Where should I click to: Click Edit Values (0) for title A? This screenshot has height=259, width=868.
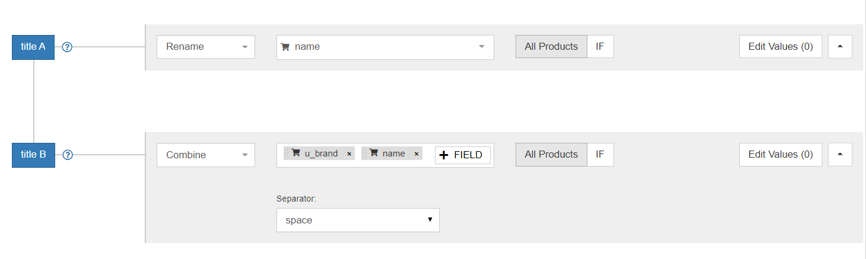pos(780,46)
